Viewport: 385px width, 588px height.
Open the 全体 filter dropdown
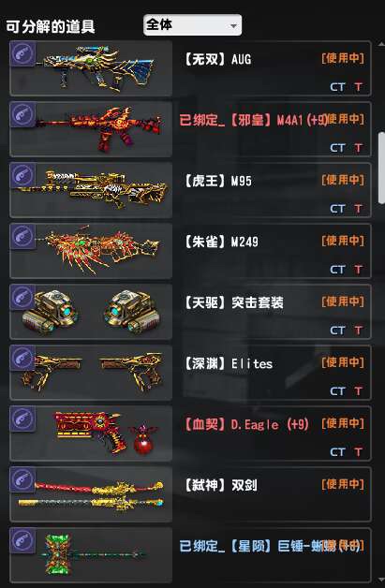click(192, 25)
